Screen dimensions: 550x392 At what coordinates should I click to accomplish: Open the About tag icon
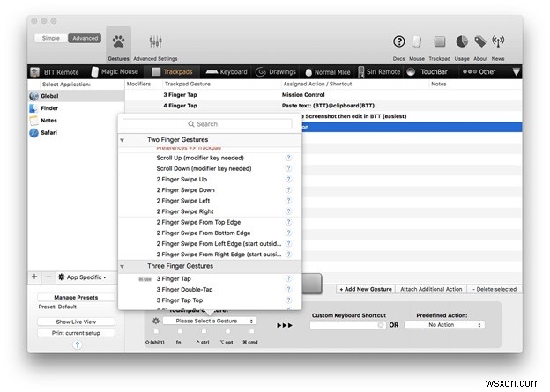tap(480, 41)
